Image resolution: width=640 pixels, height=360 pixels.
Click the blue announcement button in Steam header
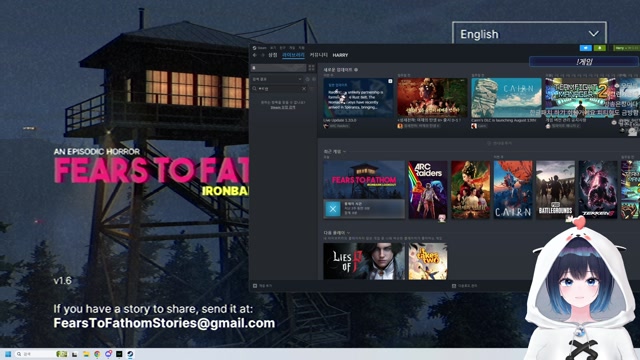586,48
